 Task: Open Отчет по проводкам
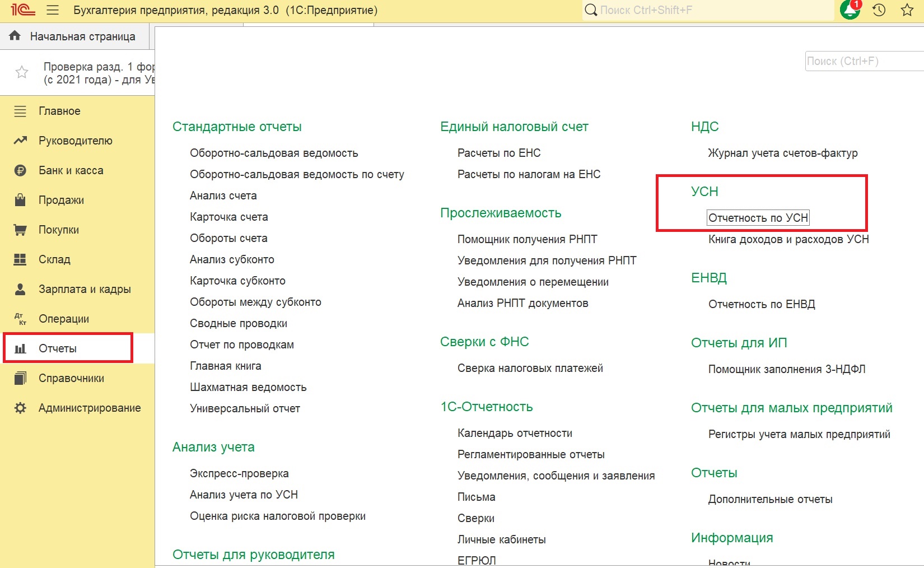click(x=242, y=344)
